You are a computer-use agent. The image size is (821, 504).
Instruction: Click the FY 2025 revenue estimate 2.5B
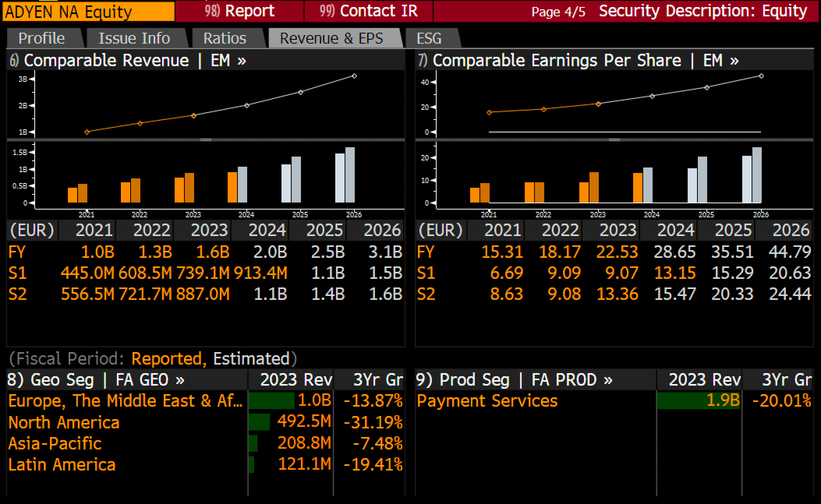coord(328,252)
